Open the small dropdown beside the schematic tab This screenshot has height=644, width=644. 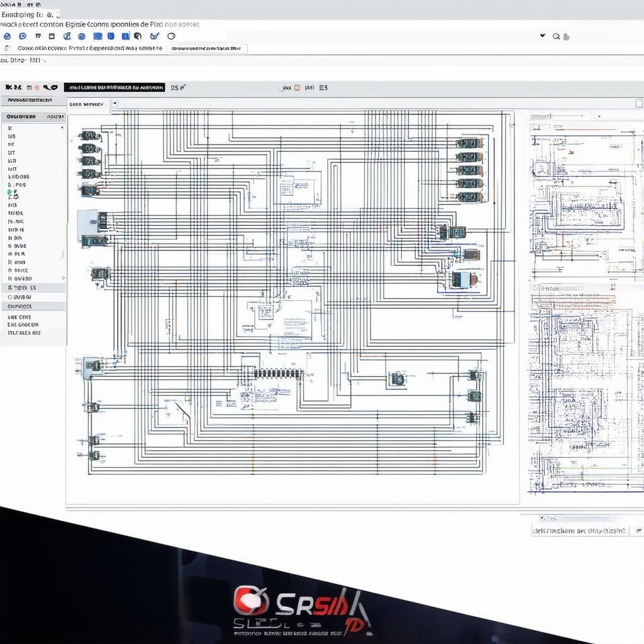[x=114, y=104]
